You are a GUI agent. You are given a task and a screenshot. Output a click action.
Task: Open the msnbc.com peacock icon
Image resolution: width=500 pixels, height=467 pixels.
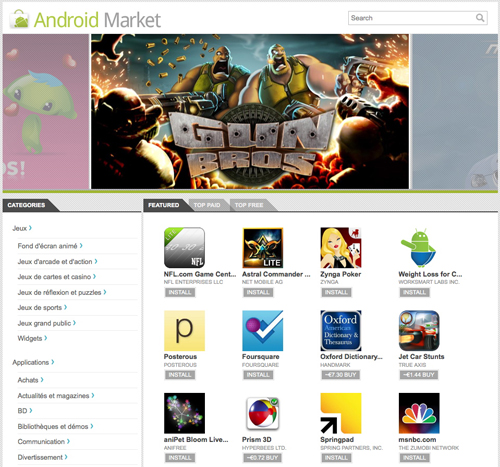419,413
